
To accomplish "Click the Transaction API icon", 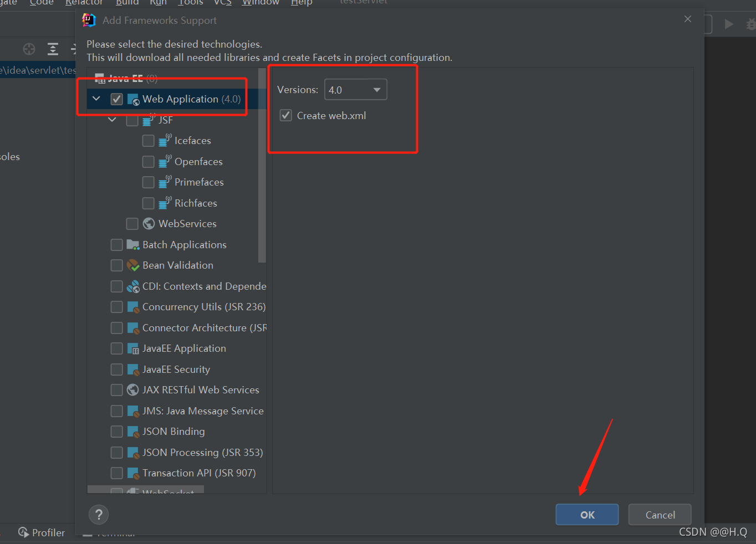I will click(x=133, y=473).
